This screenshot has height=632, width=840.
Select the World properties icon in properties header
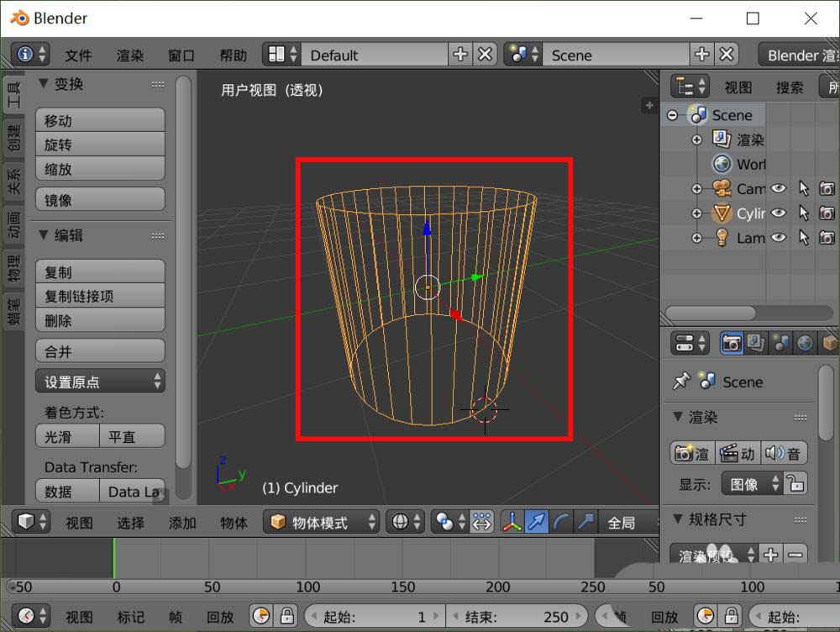(805, 343)
